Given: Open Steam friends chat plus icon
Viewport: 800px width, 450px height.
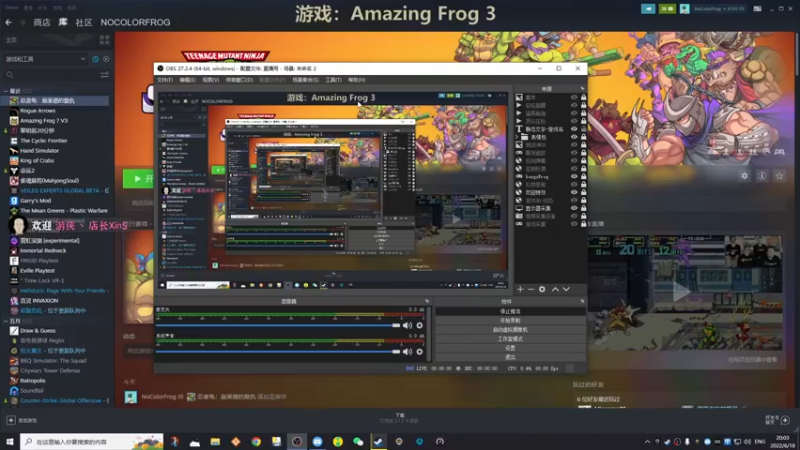Looking at the screenshot, I should click(785, 420).
